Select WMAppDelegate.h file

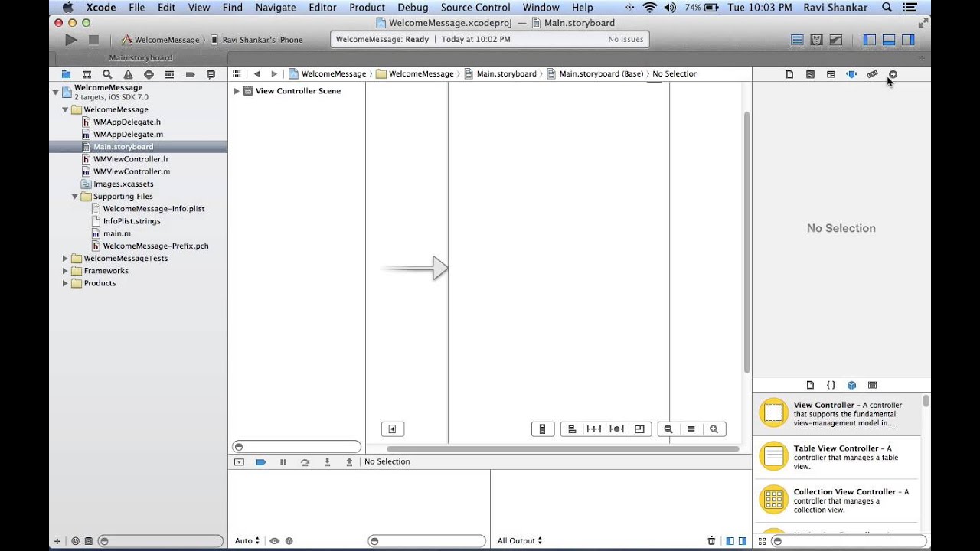(x=127, y=122)
